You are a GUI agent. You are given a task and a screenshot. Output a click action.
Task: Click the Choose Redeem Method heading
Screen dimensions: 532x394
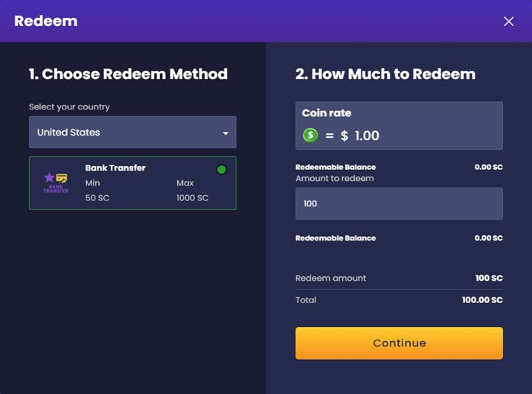[x=128, y=74]
